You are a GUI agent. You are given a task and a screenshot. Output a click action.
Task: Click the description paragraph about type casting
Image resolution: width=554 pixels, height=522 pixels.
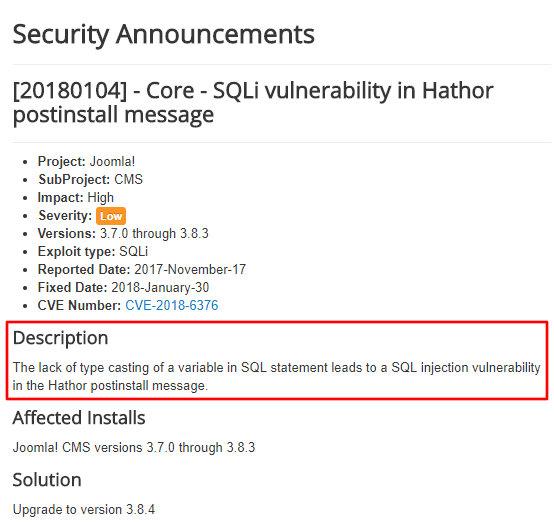tap(277, 377)
